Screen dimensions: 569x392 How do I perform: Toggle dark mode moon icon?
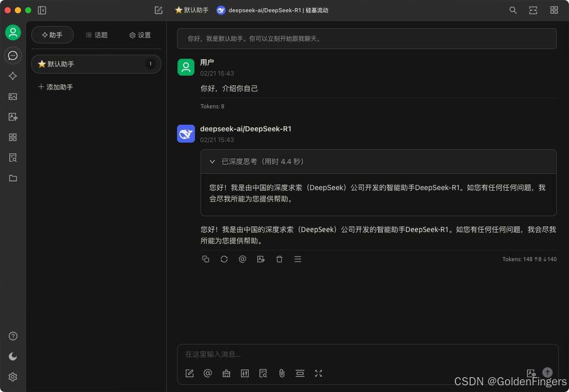point(13,357)
